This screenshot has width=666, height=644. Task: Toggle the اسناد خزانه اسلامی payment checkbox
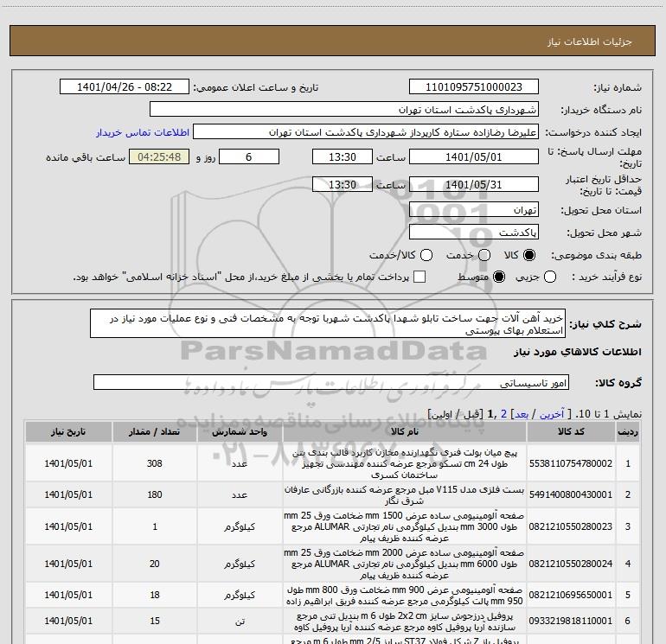(x=419, y=277)
